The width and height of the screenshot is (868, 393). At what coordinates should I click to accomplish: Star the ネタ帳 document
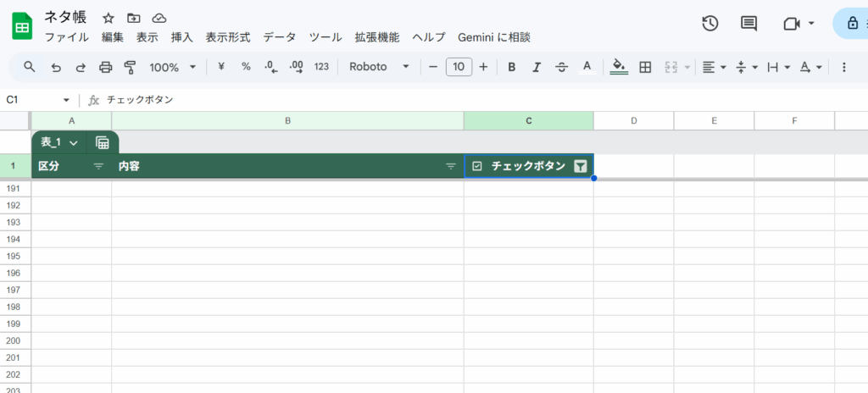click(108, 18)
